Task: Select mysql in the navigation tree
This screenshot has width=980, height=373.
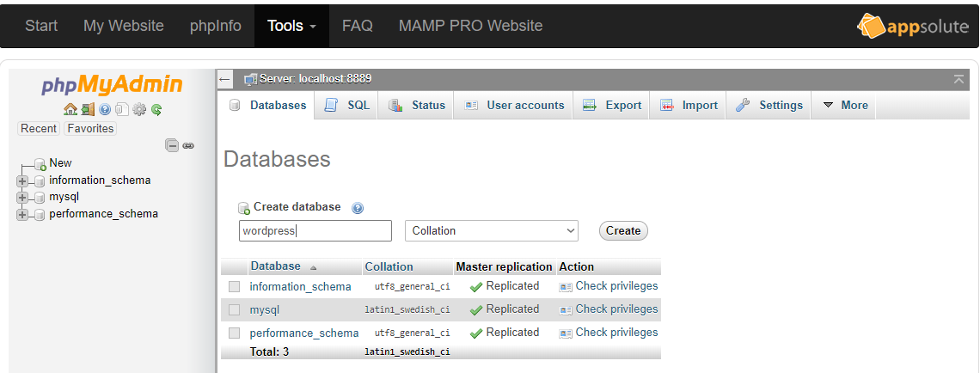Action: [64, 197]
